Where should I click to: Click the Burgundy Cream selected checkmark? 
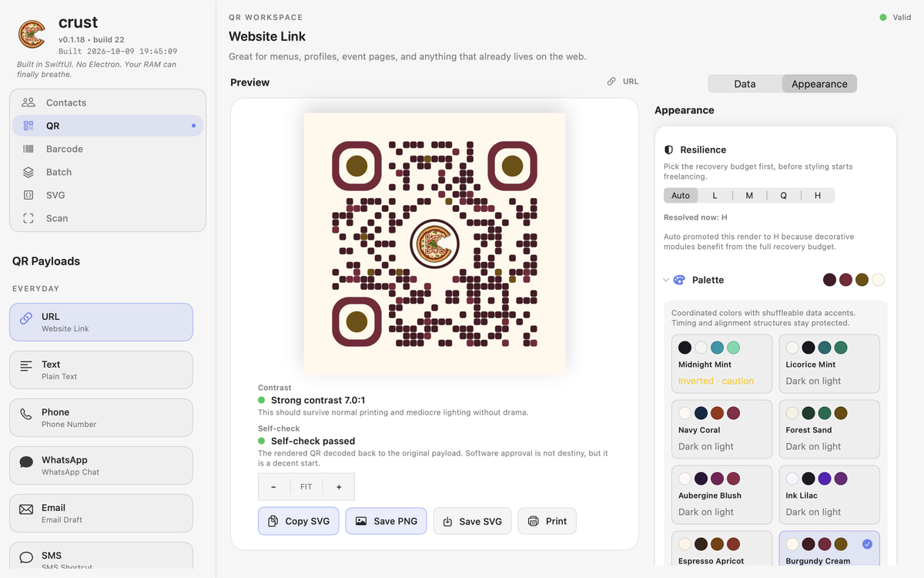click(x=867, y=544)
